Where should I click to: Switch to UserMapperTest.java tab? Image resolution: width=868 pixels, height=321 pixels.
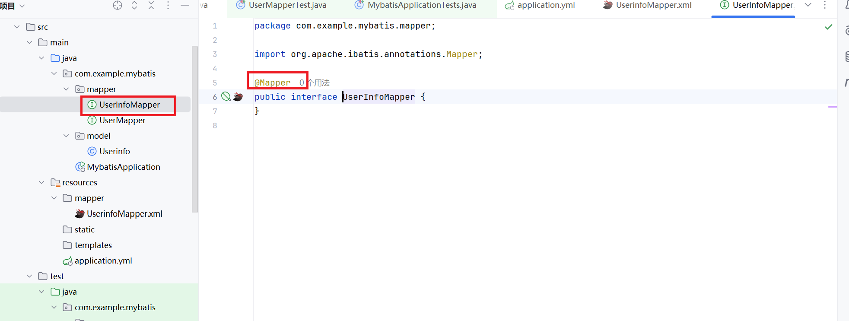281,5
